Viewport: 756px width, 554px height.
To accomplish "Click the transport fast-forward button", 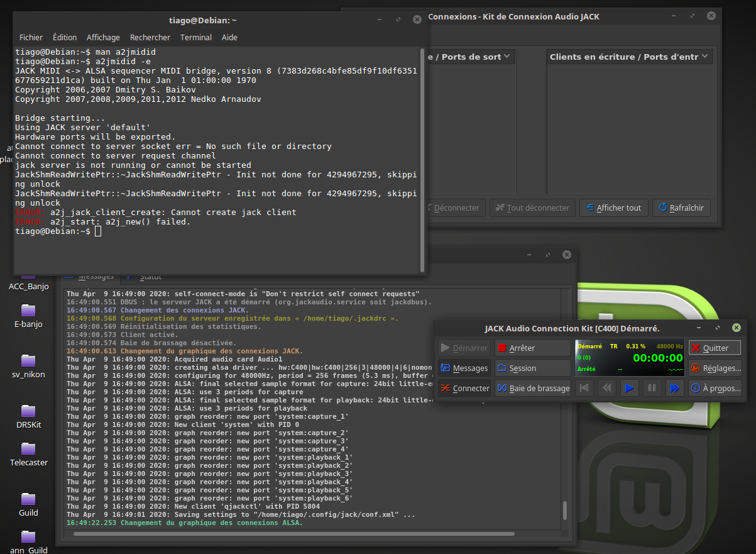I will point(674,388).
